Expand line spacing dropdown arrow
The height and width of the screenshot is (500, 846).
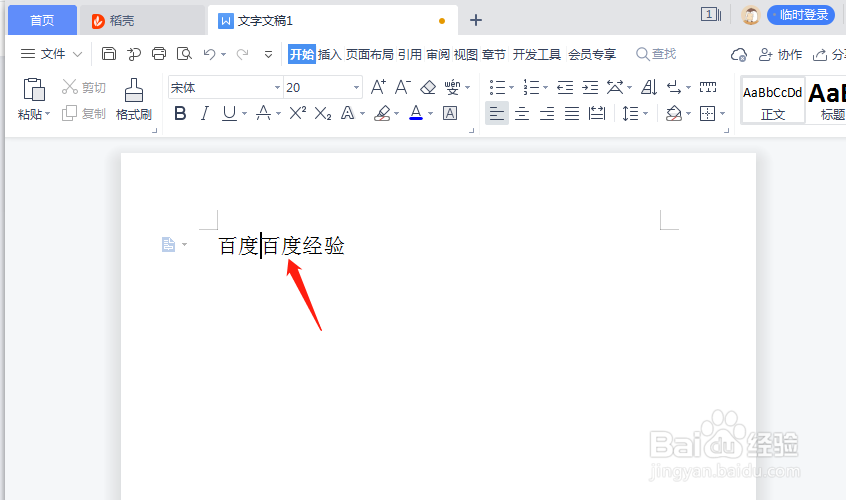click(645, 114)
